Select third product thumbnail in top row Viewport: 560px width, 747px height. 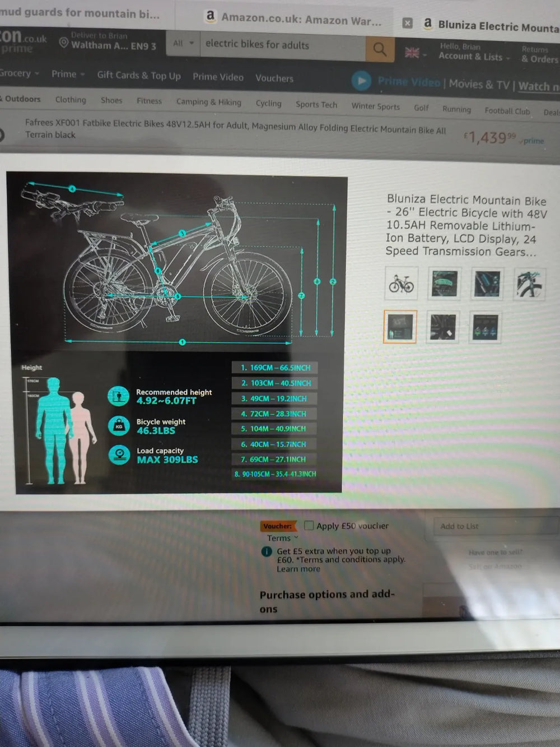(x=487, y=284)
